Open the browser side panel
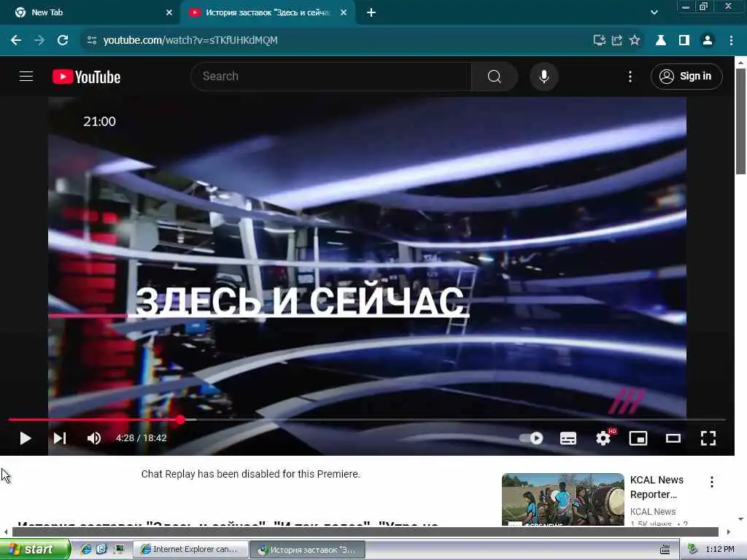Viewport: 747px width, 560px height. pos(684,40)
